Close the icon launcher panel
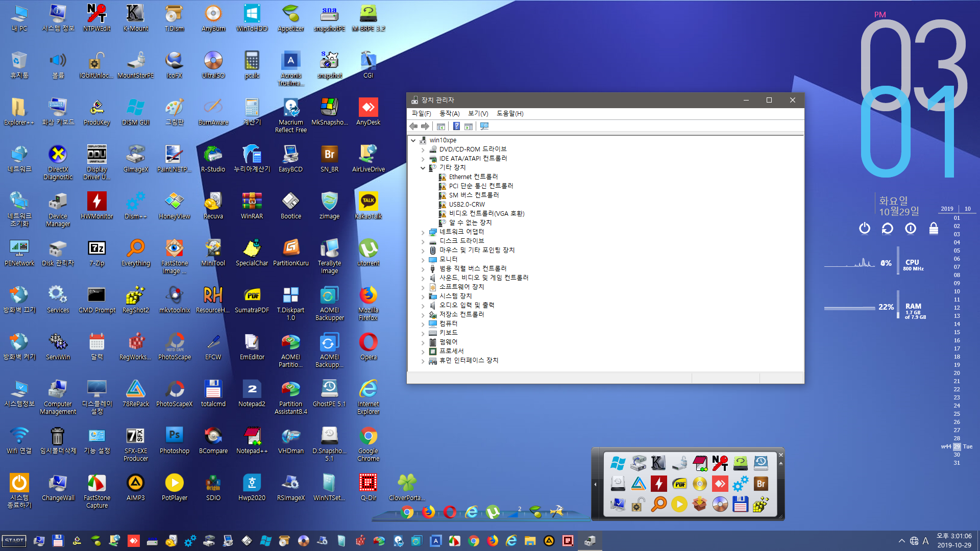 tap(780, 455)
